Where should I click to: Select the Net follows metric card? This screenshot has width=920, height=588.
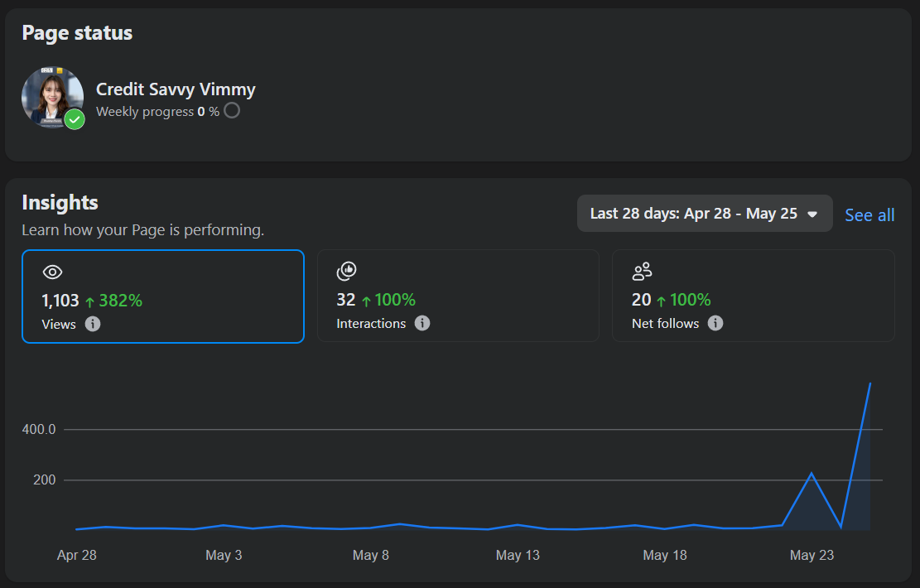[x=754, y=296]
